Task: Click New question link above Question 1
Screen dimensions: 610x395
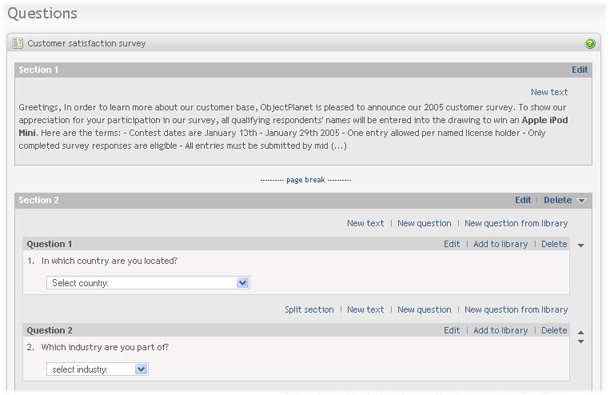Action: [x=424, y=223]
